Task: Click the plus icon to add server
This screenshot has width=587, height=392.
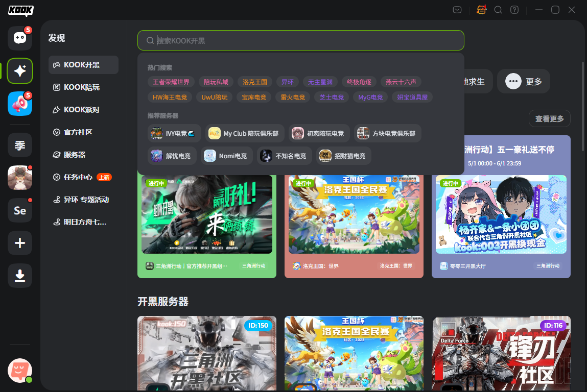Action: coord(20,243)
